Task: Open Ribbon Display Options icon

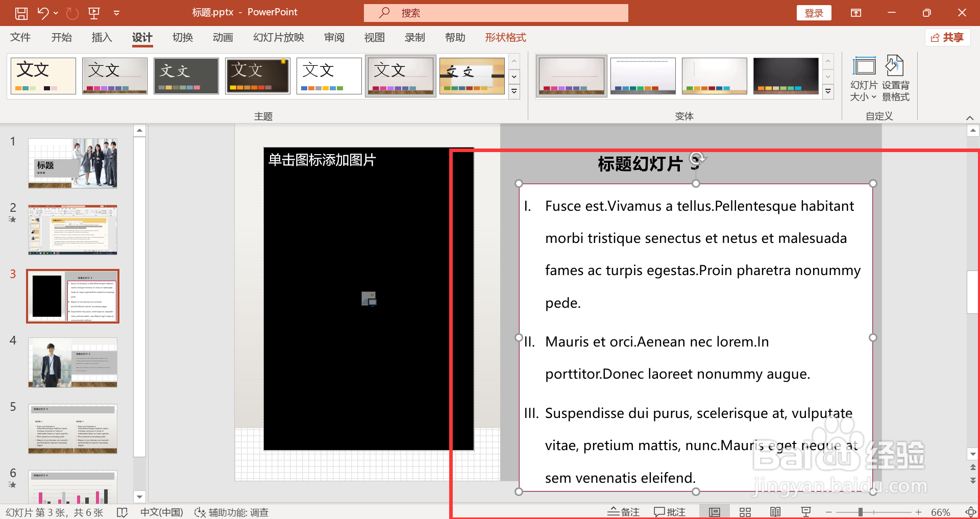Action: (856, 13)
